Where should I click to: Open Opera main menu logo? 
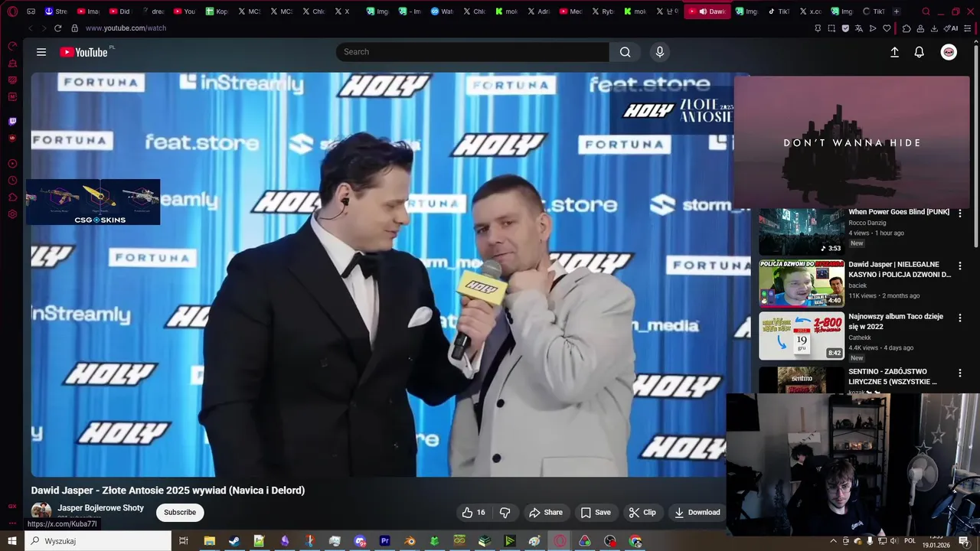click(12, 11)
